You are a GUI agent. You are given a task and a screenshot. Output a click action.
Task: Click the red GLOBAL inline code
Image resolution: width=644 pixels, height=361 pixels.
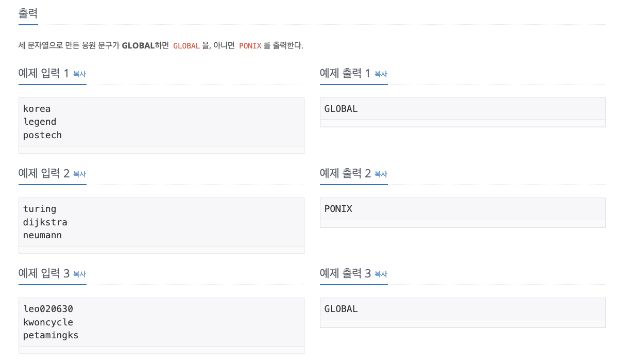186,46
